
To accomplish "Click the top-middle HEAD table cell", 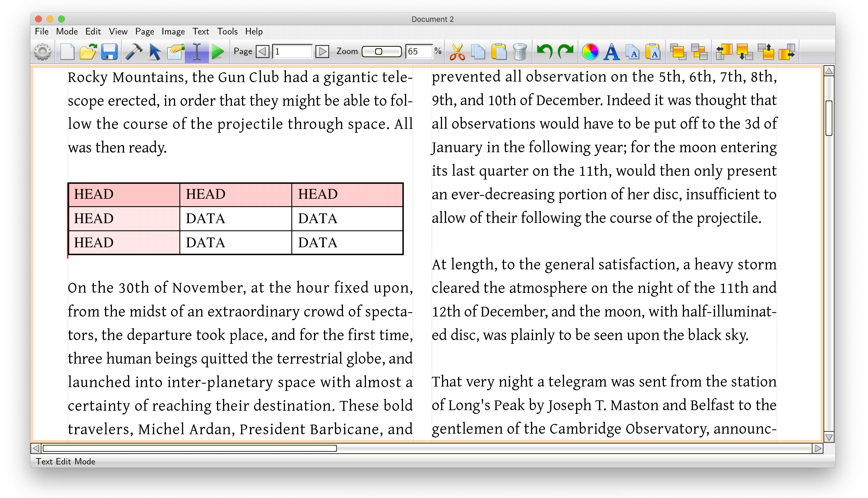I will pyautogui.click(x=235, y=195).
